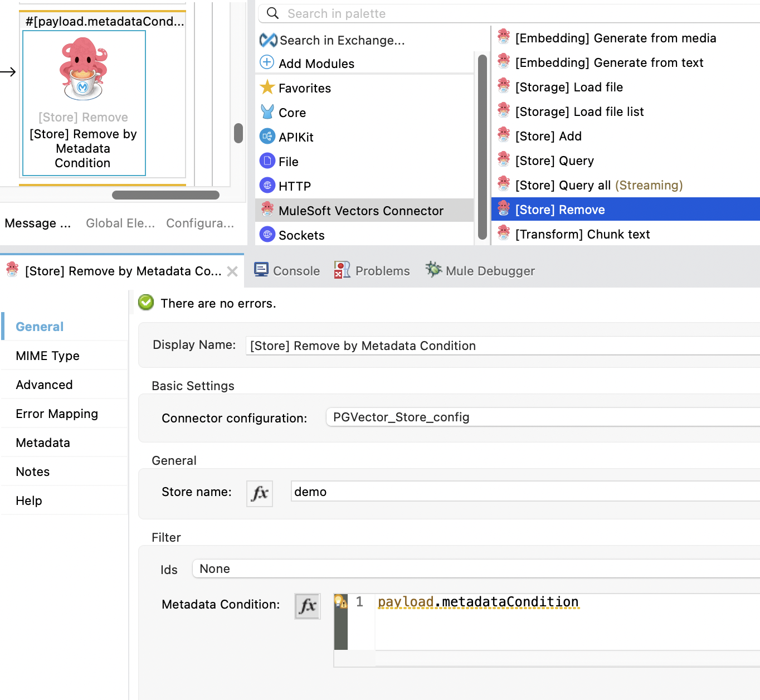Click the lightbulb warning in expression gutter
This screenshot has height=700, width=760.
[x=340, y=601]
